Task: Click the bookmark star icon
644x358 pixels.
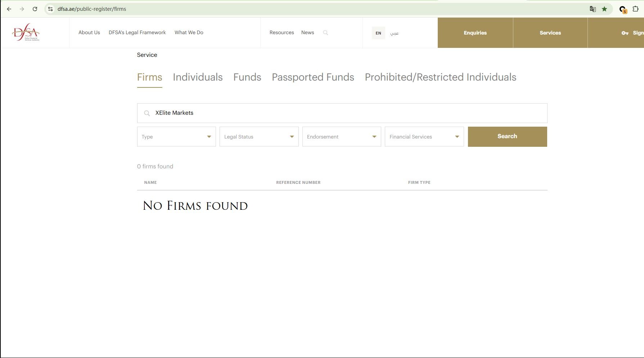Action: (x=604, y=9)
